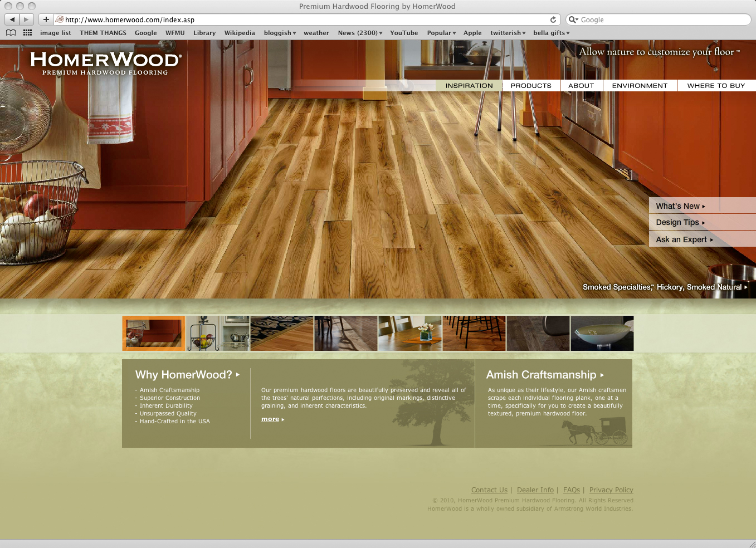Reload the page with the refresh icon
The width and height of the screenshot is (756, 548).
point(553,19)
